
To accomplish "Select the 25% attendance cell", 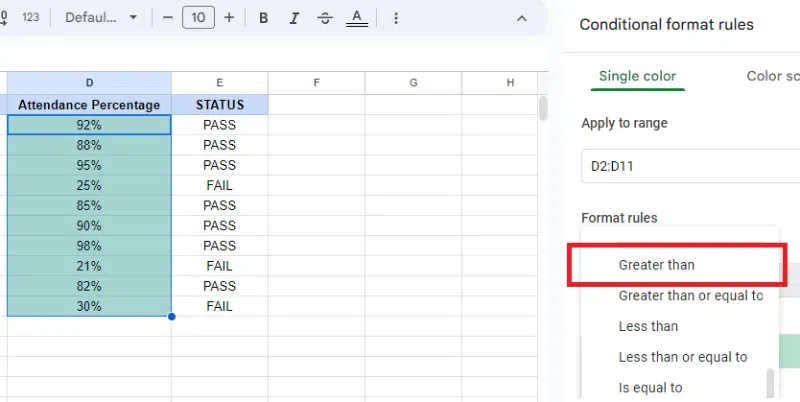I will pos(89,185).
